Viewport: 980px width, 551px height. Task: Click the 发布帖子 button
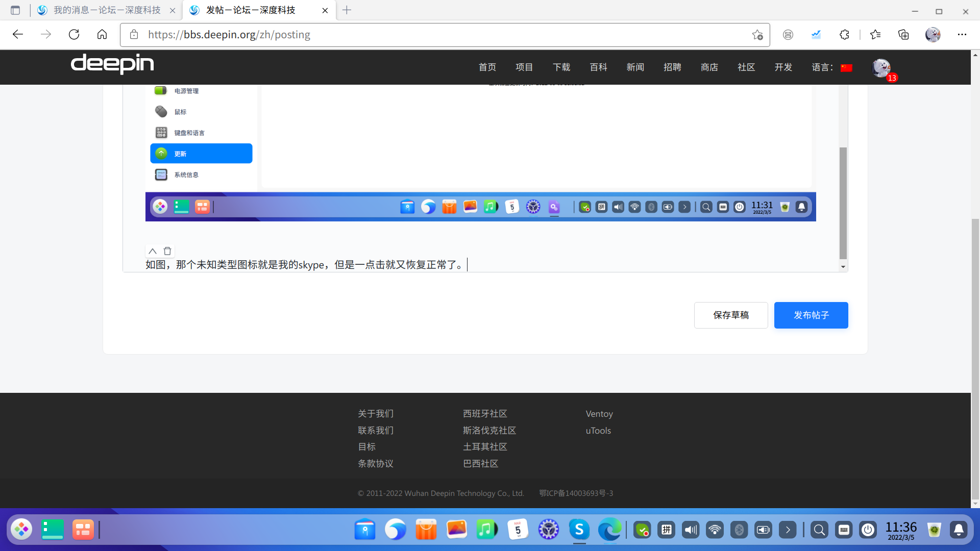811,315
